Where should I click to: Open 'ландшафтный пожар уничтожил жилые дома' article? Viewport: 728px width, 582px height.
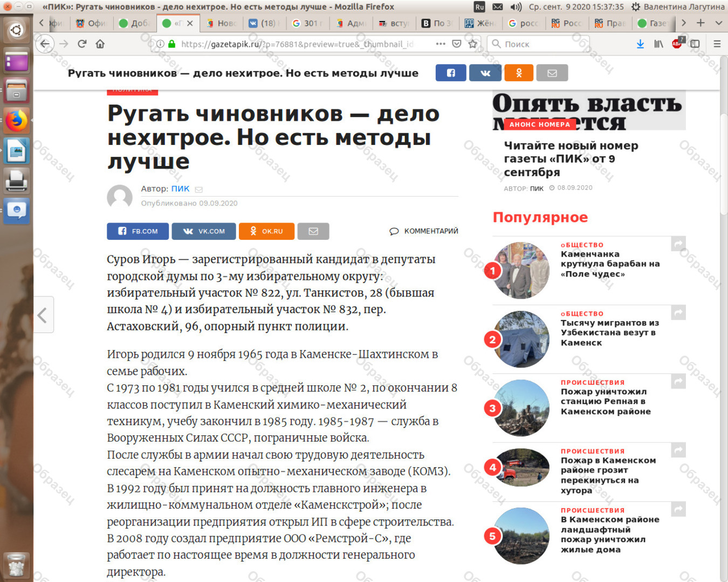point(610,535)
